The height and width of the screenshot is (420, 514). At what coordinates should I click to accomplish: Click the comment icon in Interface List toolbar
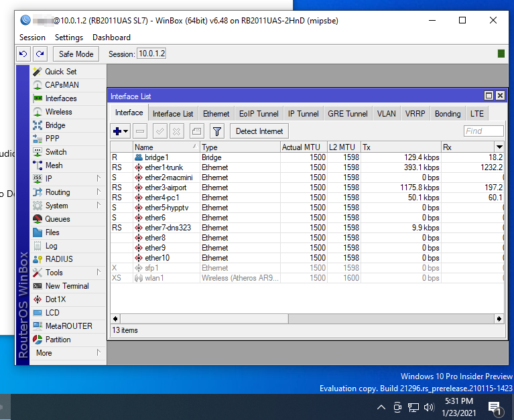(x=196, y=131)
